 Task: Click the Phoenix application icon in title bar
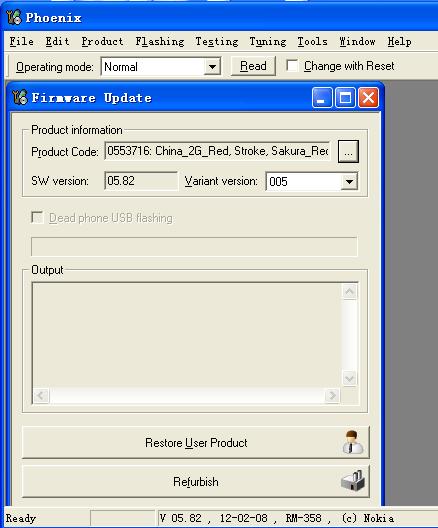[14, 17]
